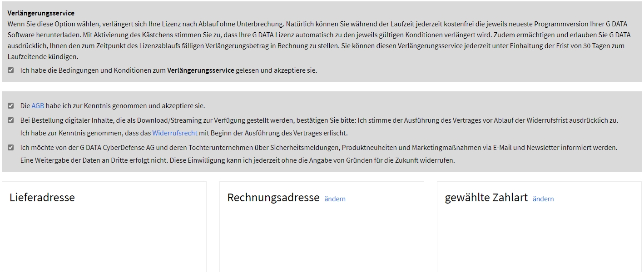Click the bold Verlängerungsservice word in checkbox label
644x274 pixels.
[201, 70]
